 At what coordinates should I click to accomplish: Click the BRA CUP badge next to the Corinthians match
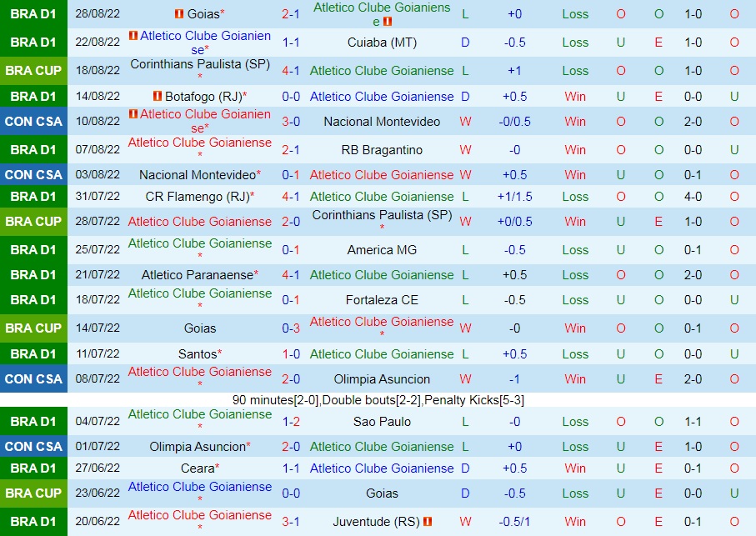tap(33, 71)
